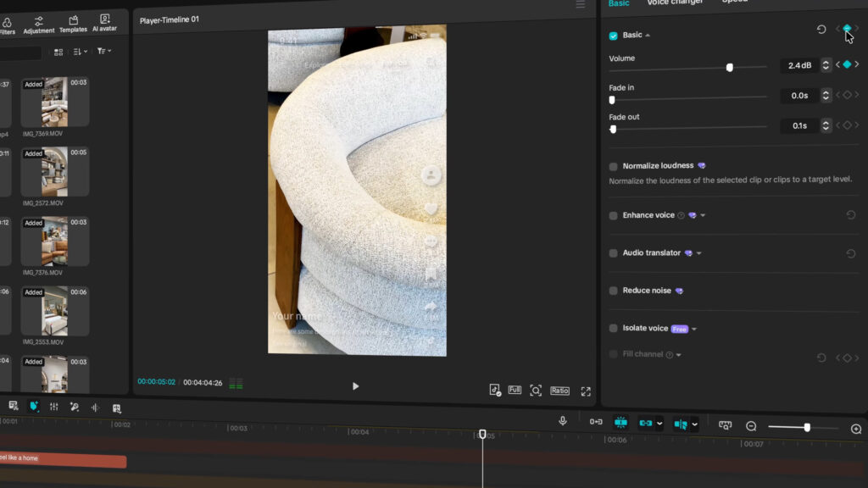The image size is (868, 488).
Task: Click the highlighted cyan tool in timeline toolbar
Action: 34,407
